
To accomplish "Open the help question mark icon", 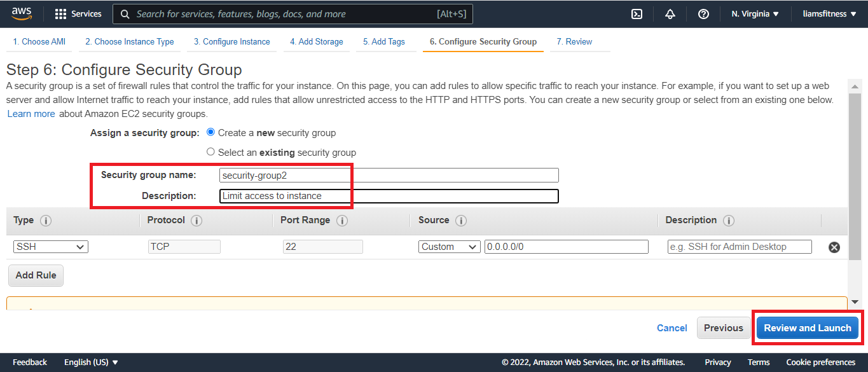I will pyautogui.click(x=703, y=14).
